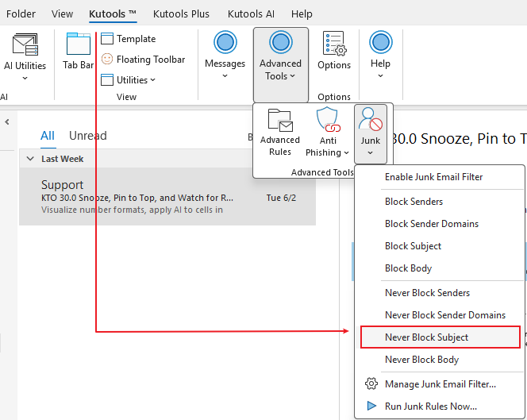Choose Enable Junk Email Filter

coord(440,177)
